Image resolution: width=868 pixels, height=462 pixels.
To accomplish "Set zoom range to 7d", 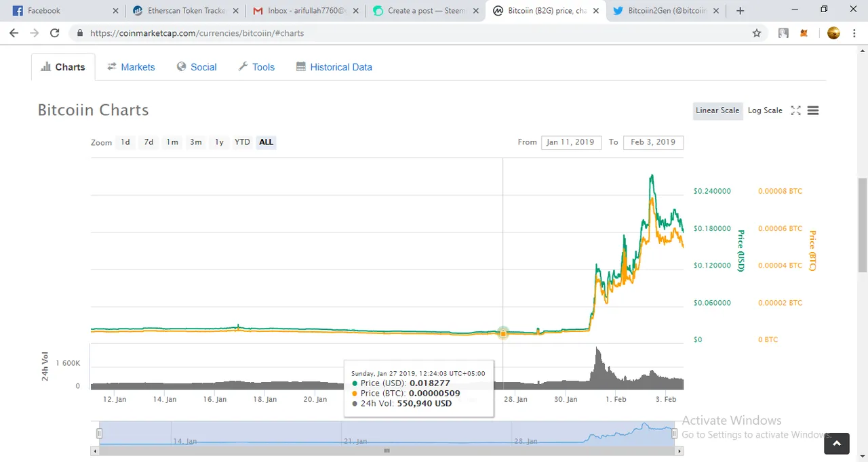I will pos(149,142).
